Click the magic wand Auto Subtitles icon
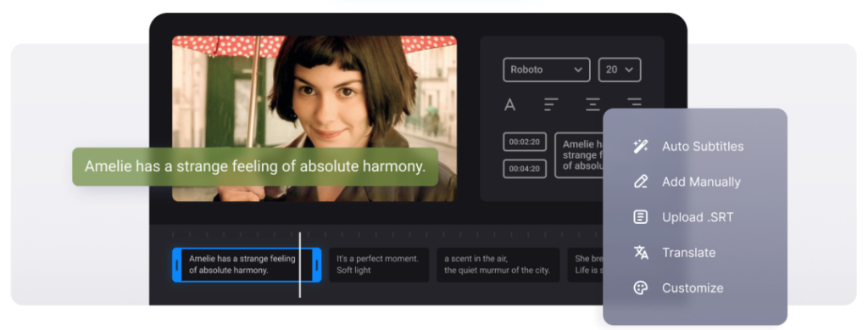868x330 pixels. point(641,146)
